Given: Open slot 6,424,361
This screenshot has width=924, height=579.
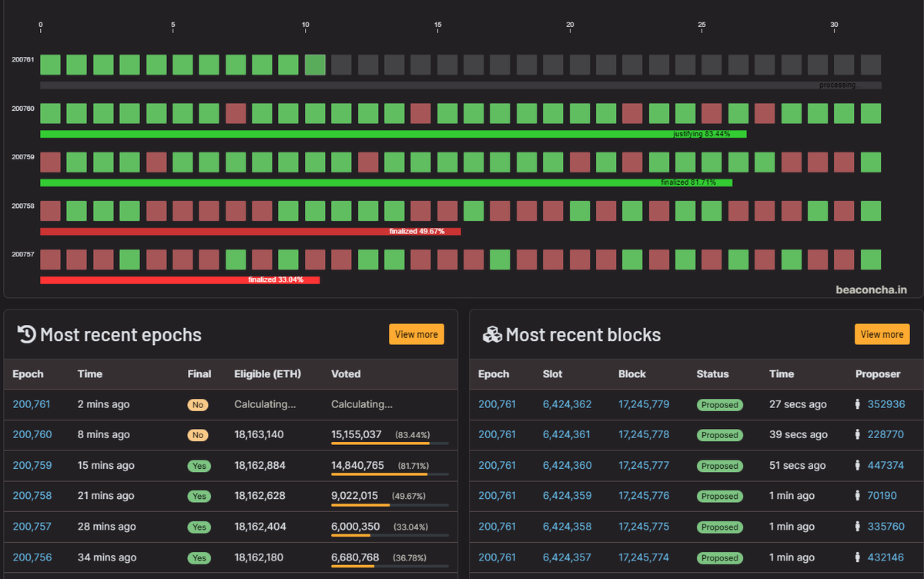Looking at the screenshot, I should coord(567,434).
